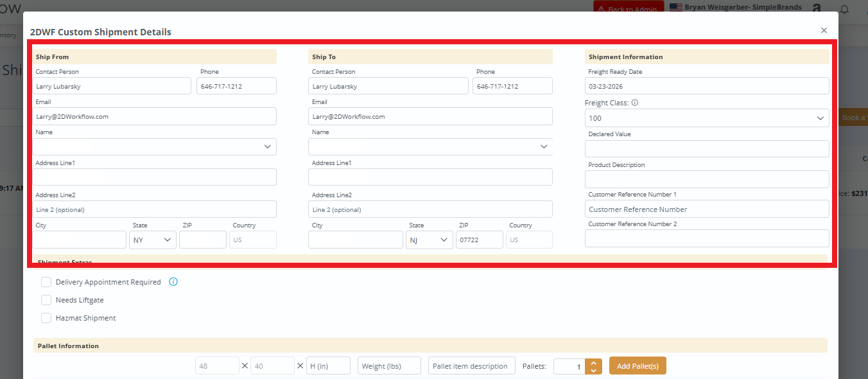Viewport: 868px width, 379px height.
Task: Close the Custom Shipment Details dialog
Action: (824, 30)
